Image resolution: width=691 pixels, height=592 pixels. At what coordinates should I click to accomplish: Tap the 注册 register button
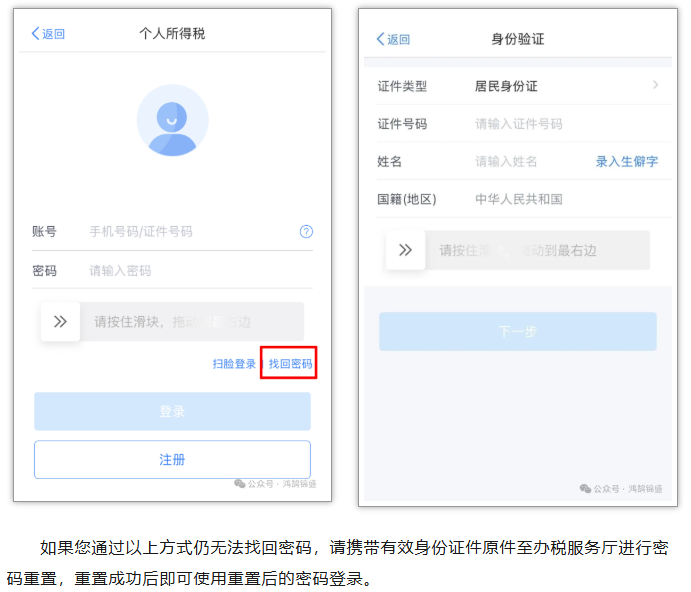172,460
